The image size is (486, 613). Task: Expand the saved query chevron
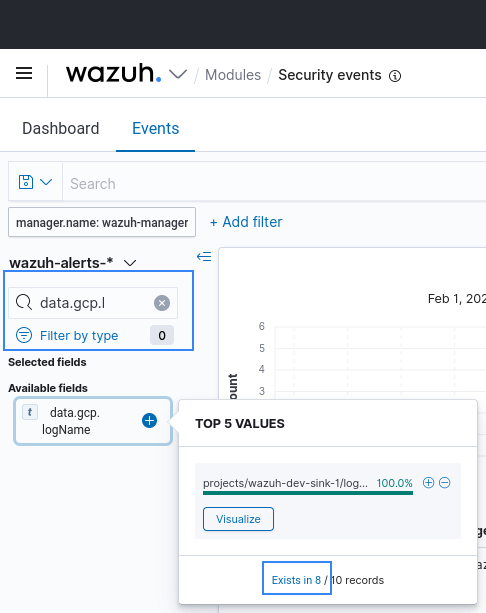[x=46, y=182]
